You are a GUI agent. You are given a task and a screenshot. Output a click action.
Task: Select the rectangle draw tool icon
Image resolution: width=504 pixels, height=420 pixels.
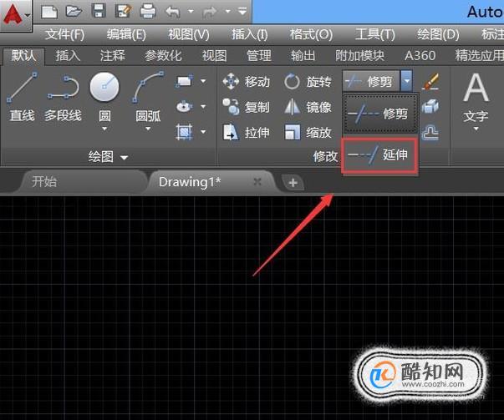pos(184,81)
